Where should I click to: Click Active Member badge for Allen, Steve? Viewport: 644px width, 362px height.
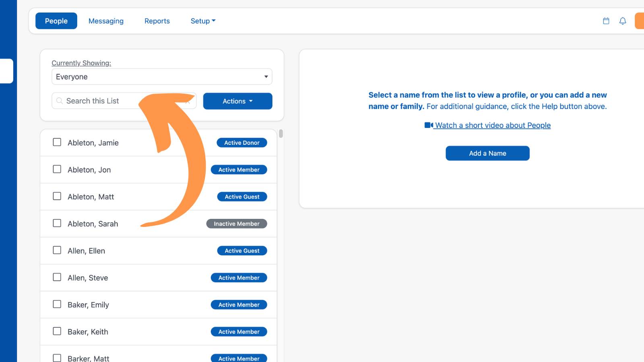(x=239, y=278)
